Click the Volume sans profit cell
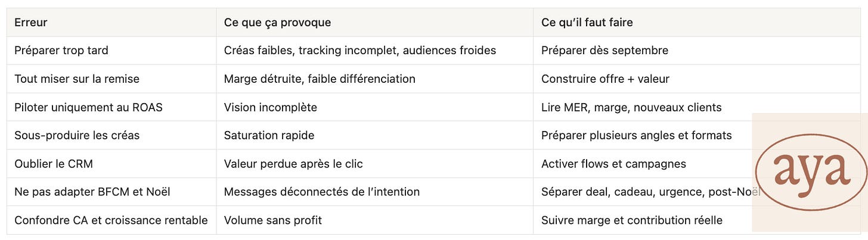Screen dimensions: 868x240 (375, 220)
